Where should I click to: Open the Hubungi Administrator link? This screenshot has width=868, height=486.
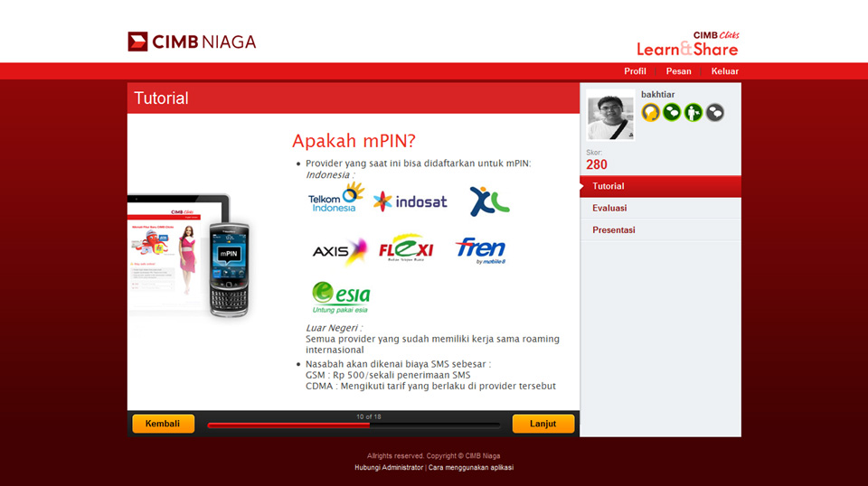[x=389, y=468]
